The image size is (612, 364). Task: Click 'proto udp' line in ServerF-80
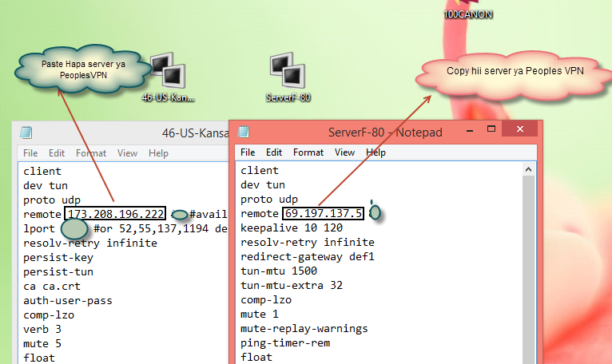(x=269, y=199)
